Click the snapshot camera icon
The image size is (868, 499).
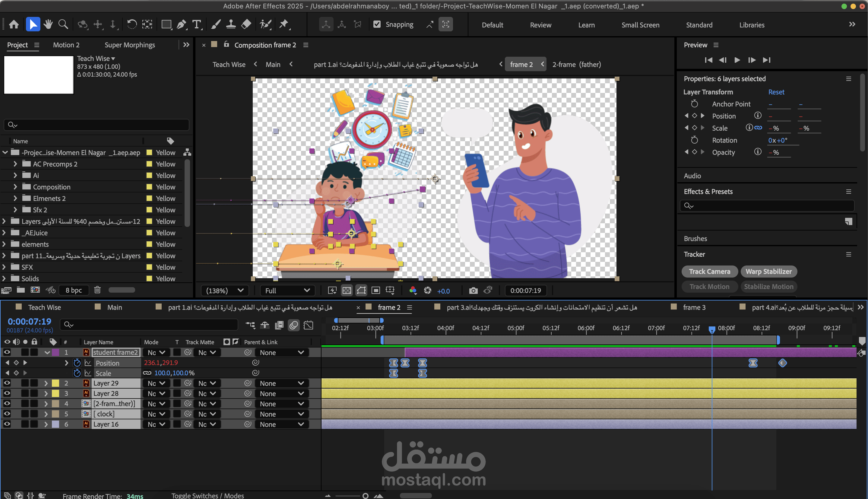pyautogui.click(x=473, y=291)
